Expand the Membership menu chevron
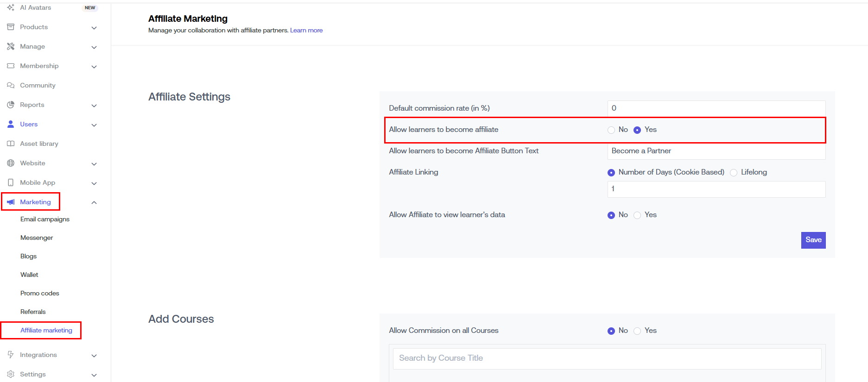The width and height of the screenshot is (868, 382). pos(94,67)
